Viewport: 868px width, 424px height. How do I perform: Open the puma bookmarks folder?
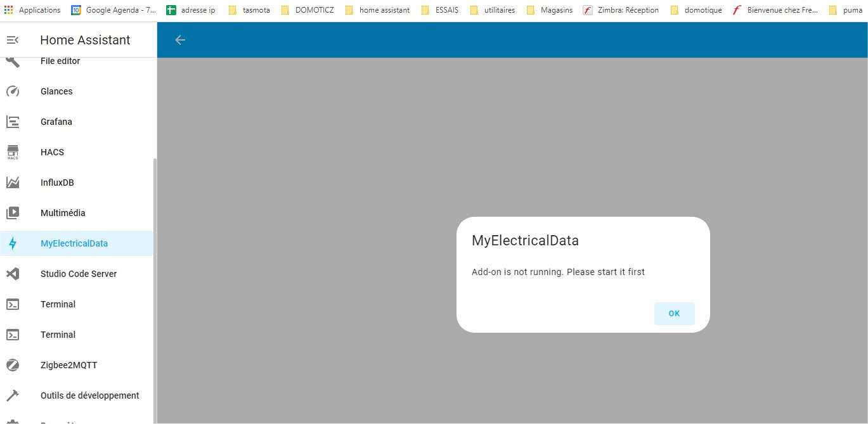tap(846, 10)
